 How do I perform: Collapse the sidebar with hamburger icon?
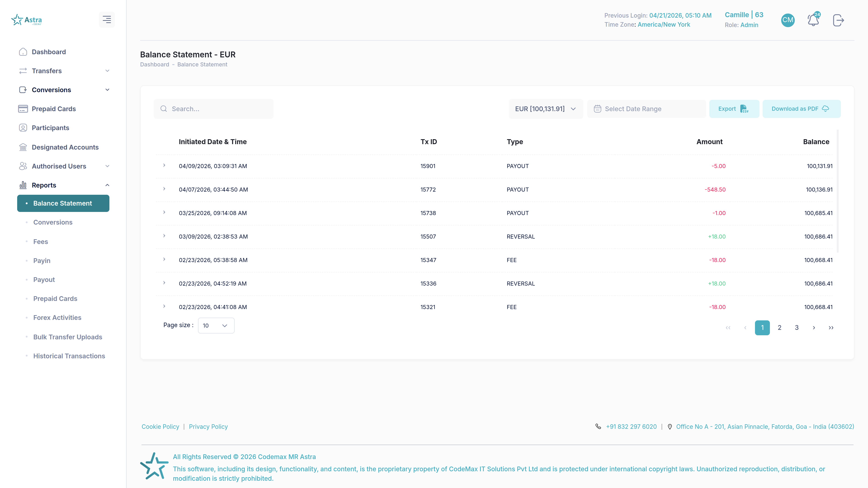[x=107, y=19]
